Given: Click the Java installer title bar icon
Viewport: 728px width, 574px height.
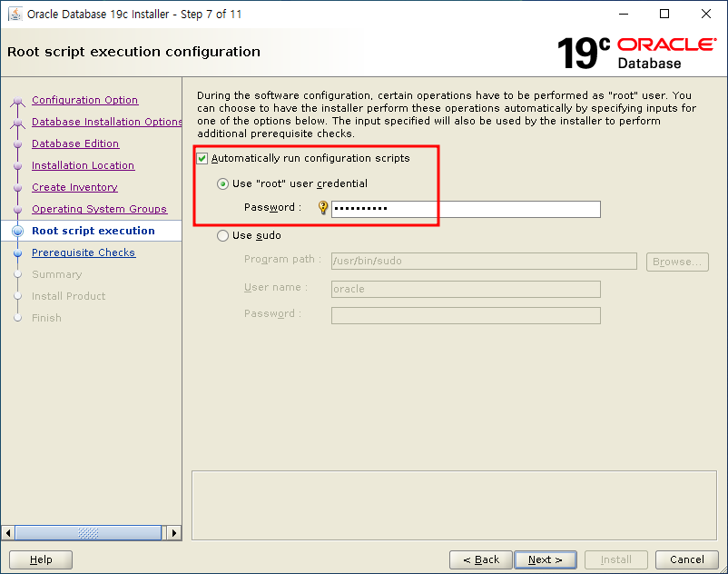Looking at the screenshot, I should 15,14.
